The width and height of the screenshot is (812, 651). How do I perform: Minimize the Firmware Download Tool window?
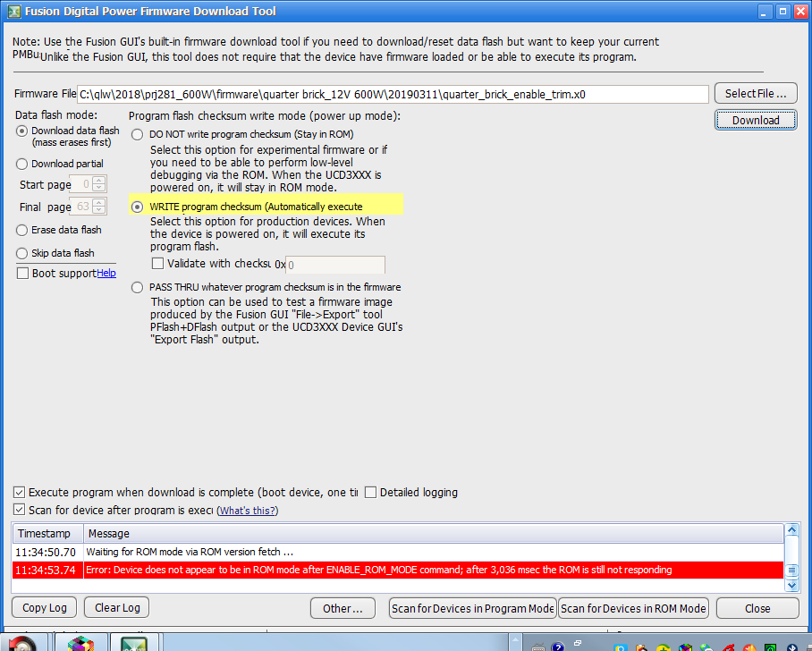[765, 12]
